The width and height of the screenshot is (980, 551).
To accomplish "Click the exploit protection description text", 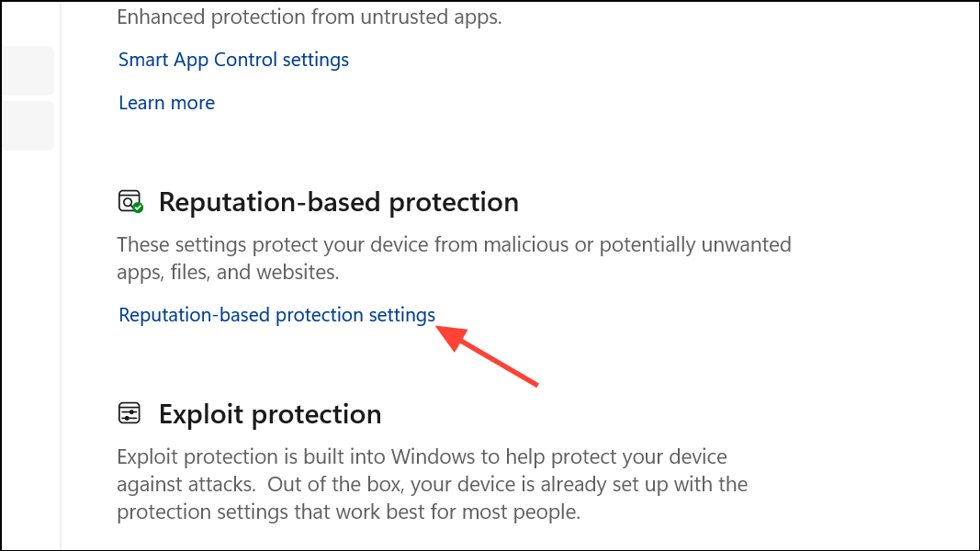I will (x=432, y=483).
